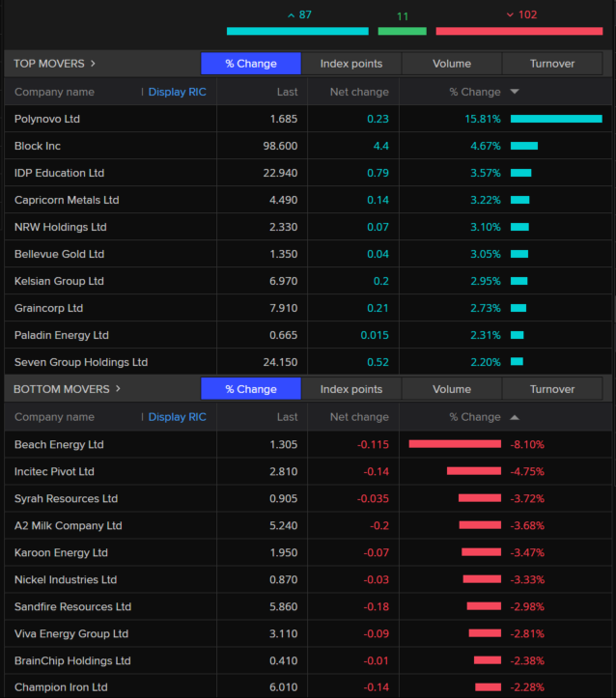Sort Bottom Movers by Last column header
The width and height of the screenshot is (616, 698).
click(287, 417)
